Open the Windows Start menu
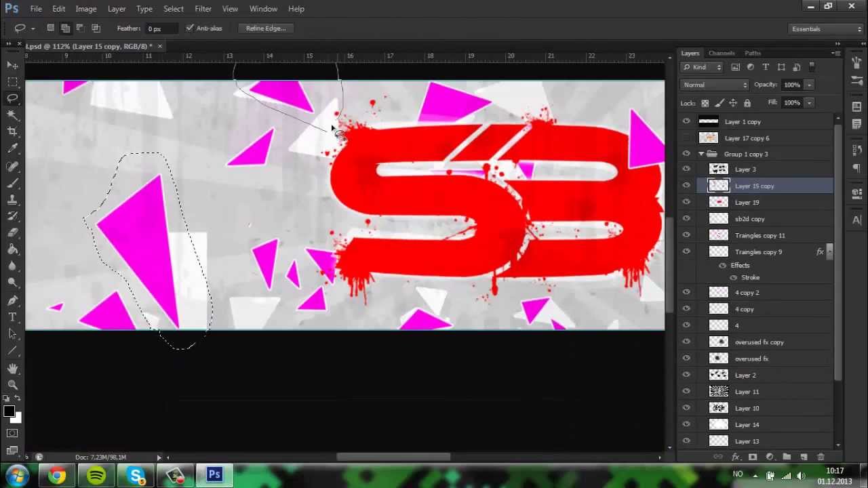Image resolution: width=868 pixels, height=488 pixels. 17,475
